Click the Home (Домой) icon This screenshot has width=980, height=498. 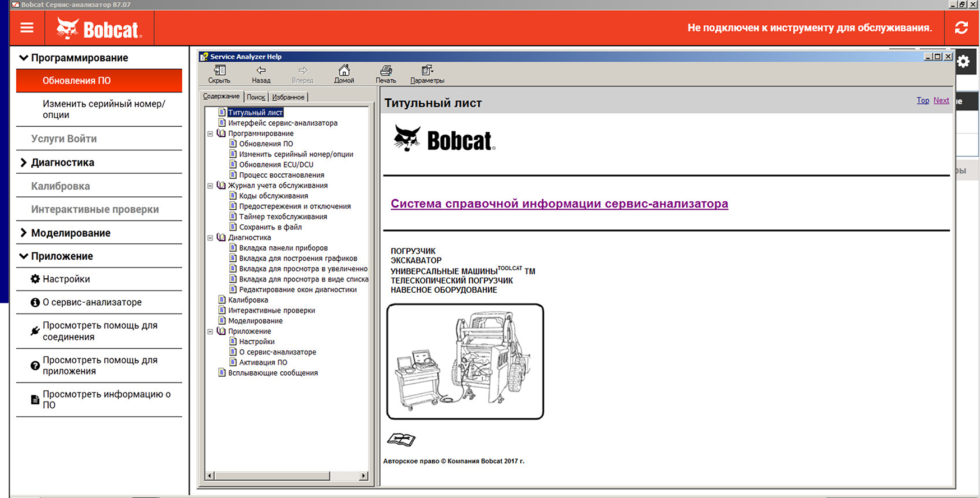click(344, 73)
